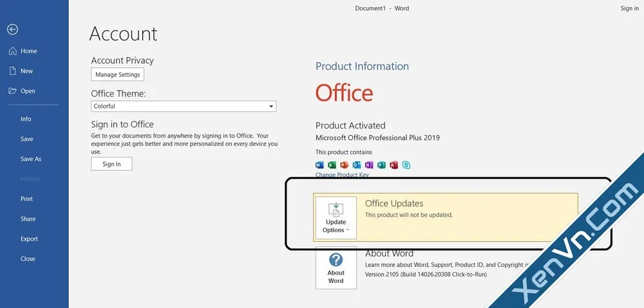Click the Excel product icon
Image resolution: width=644 pixels, height=308 pixels.
[x=332, y=165]
